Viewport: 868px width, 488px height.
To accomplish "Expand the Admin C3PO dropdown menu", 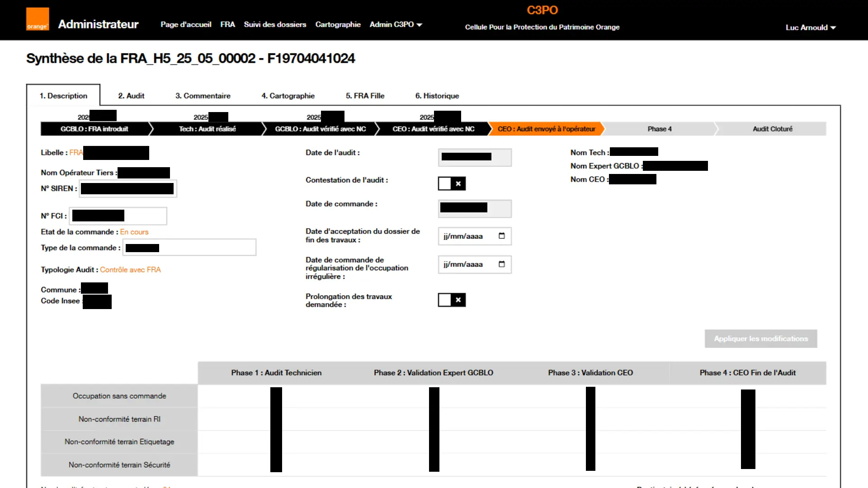I will point(396,24).
